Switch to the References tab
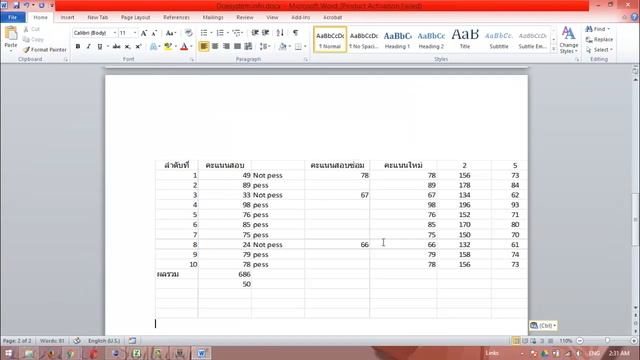The height and width of the screenshot is (360, 640). (x=176, y=18)
